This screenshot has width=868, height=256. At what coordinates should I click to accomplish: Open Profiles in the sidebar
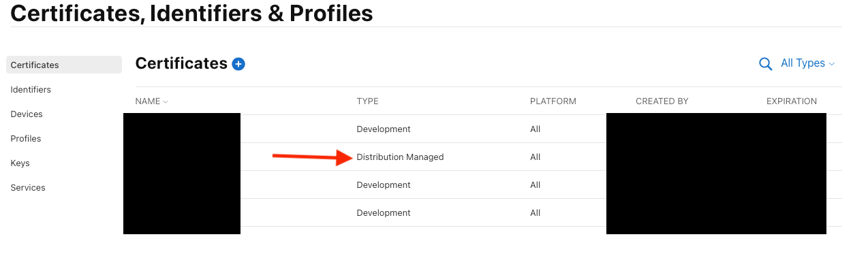26,139
